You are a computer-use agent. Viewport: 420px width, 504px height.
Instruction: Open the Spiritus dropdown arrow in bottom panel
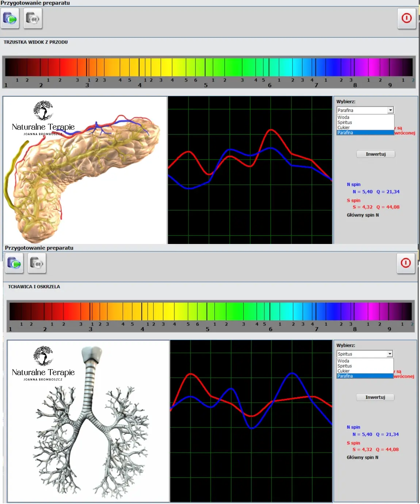pyautogui.click(x=390, y=354)
